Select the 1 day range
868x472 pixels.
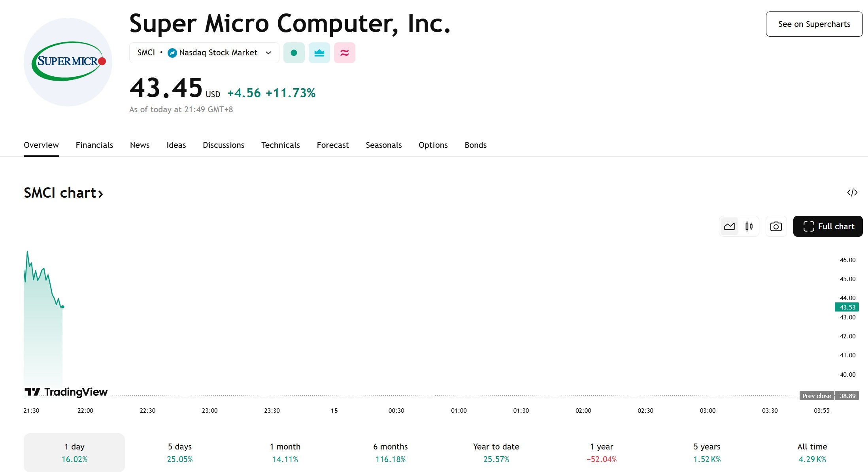(x=74, y=452)
